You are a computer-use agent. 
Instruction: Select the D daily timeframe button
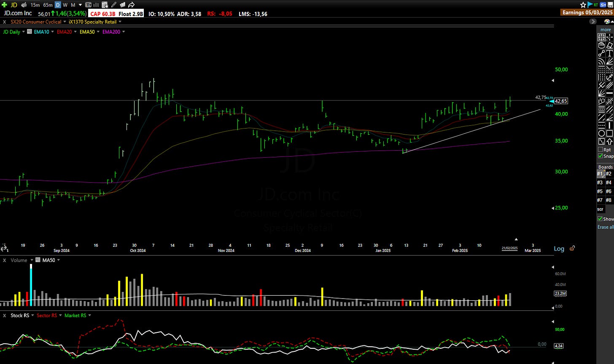58,5
